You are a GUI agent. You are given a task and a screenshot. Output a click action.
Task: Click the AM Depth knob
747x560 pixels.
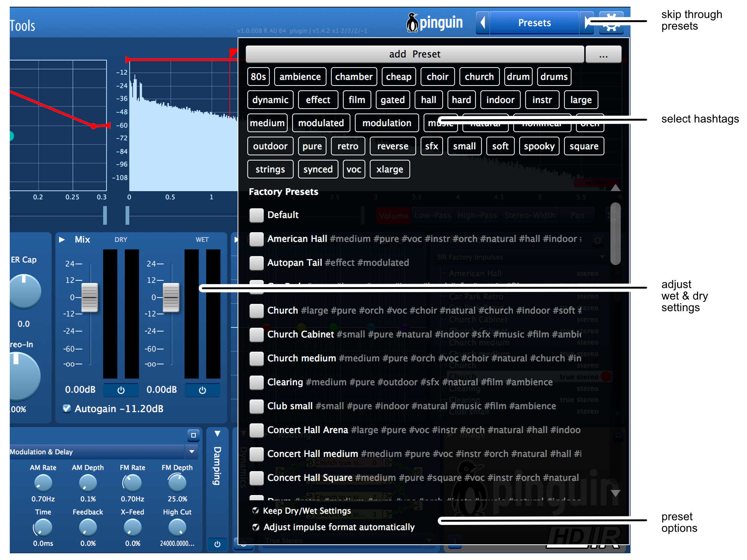[88, 483]
